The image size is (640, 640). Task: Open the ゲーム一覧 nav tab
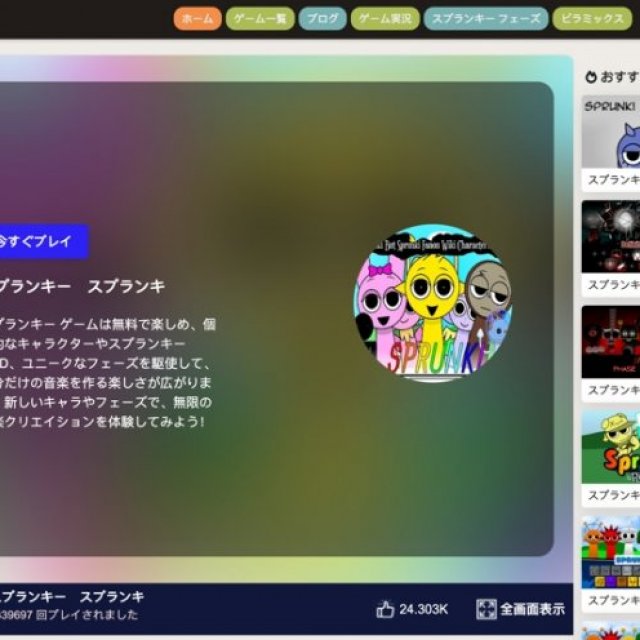[x=260, y=19]
